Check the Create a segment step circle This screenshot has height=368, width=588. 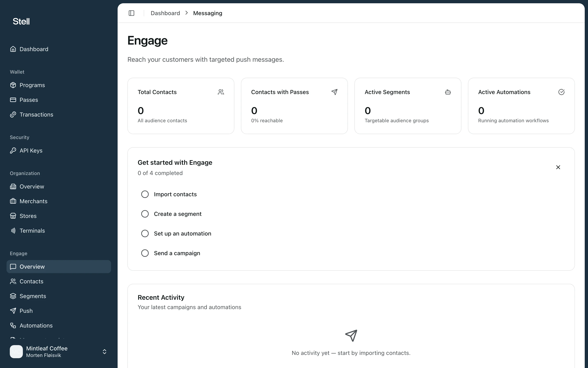click(x=145, y=214)
